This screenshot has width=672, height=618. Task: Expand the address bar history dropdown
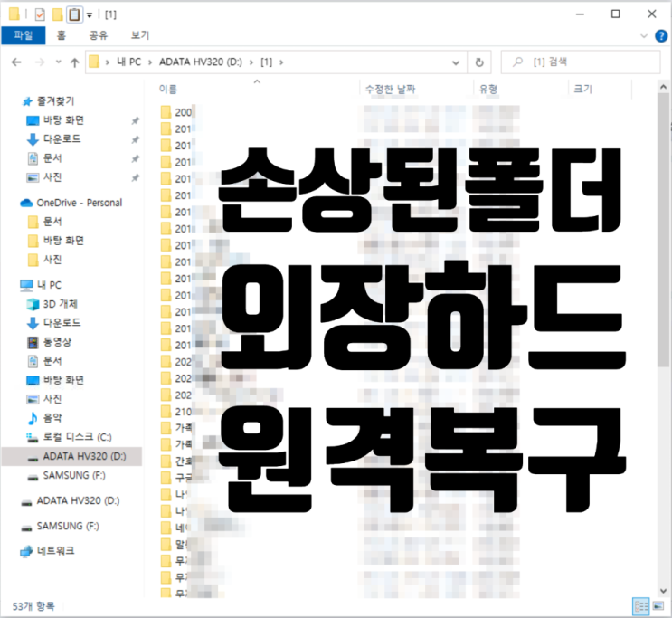point(456,62)
